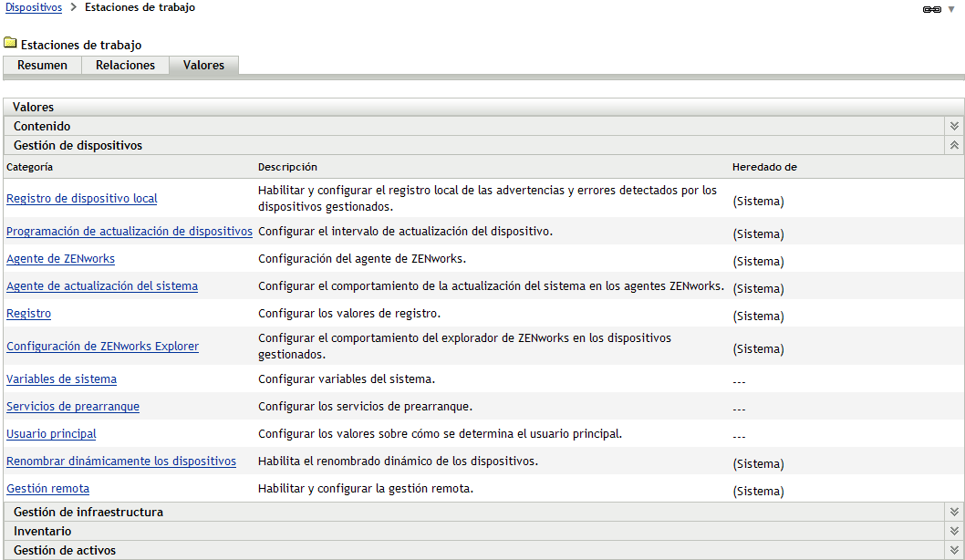Open the dropdown triangle at top right
Screen dimensions: 965x560
(x=951, y=10)
